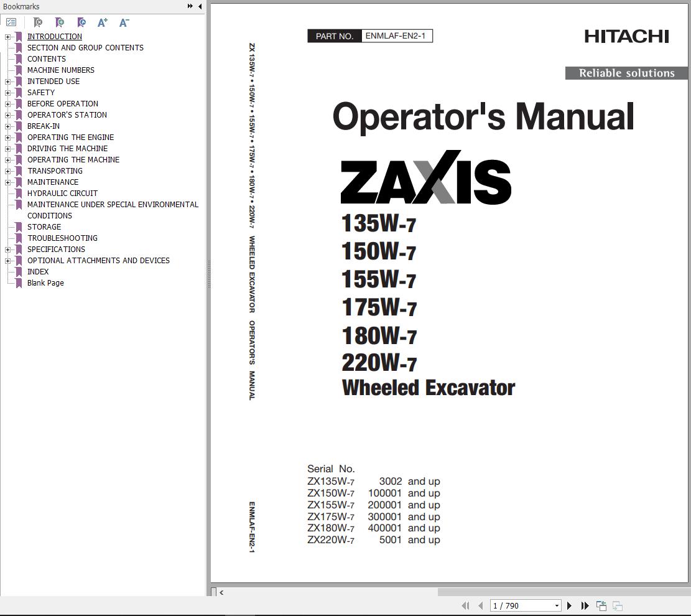Click the add new bookmark icon
Image resolution: width=691 pixels, height=616 pixels.
60,22
